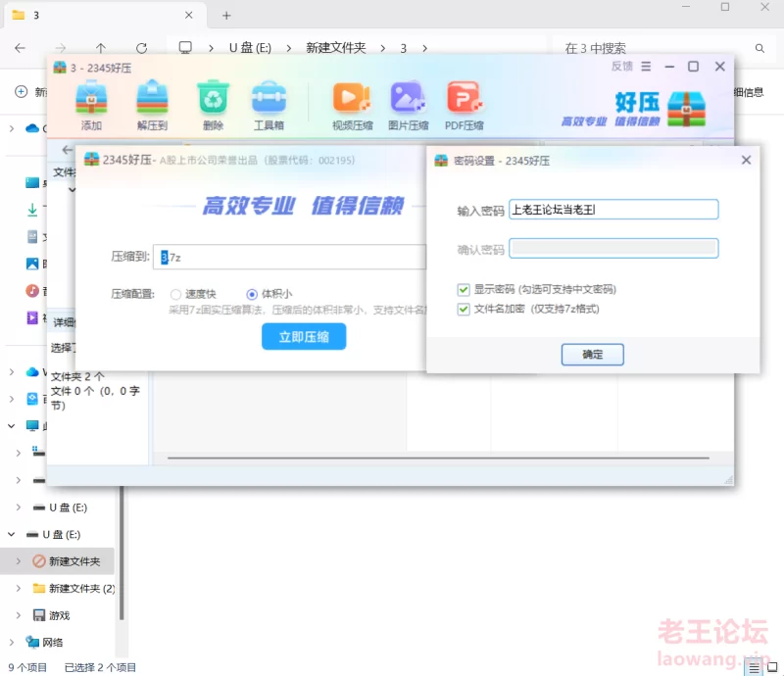
Task: Select the Explorer tab titled 3
Action: click(103, 16)
